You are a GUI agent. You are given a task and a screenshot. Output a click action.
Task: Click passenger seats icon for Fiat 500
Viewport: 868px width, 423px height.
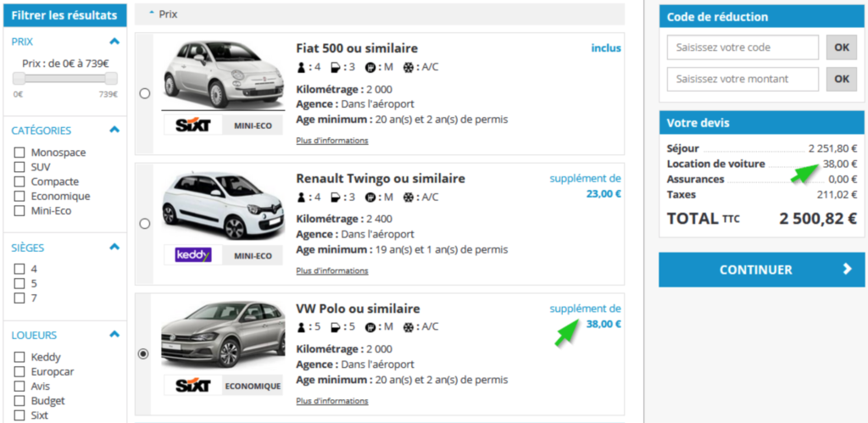point(301,67)
